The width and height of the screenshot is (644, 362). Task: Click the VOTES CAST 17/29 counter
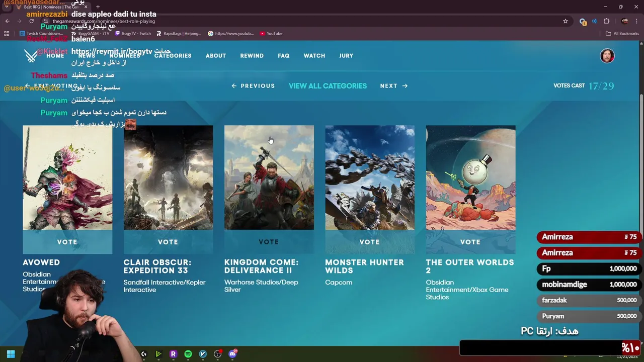pyautogui.click(x=584, y=86)
